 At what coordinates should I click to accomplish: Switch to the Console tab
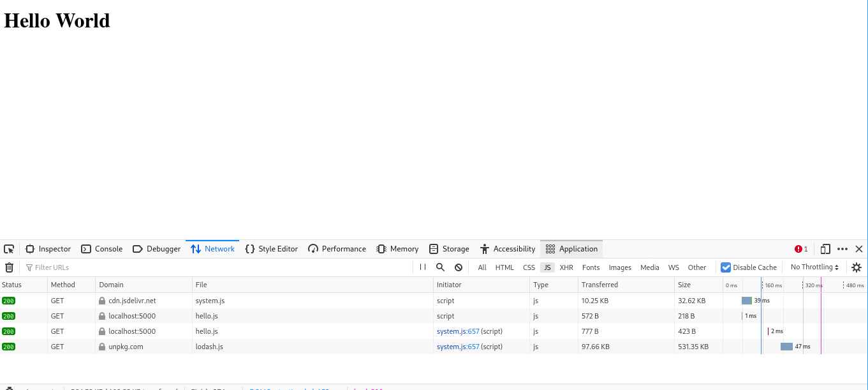coord(102,249)
